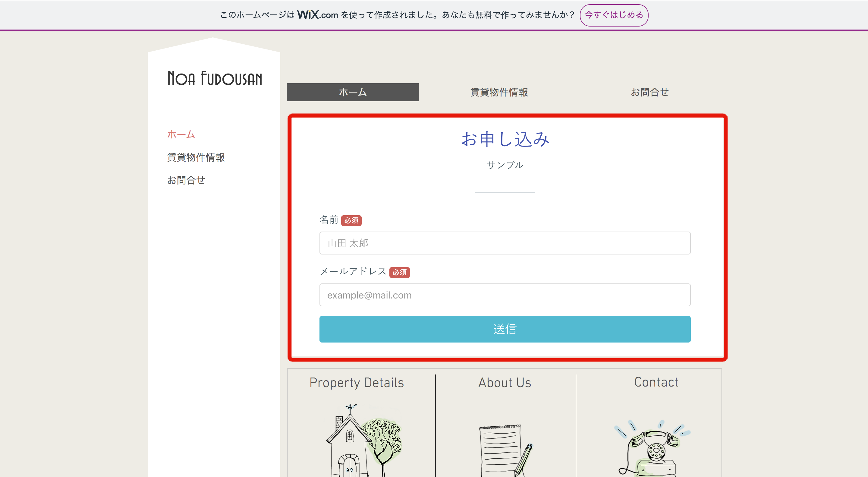Click the メールアドレス field label
This screenshot has width=868, height=477.
pos(353,271)
